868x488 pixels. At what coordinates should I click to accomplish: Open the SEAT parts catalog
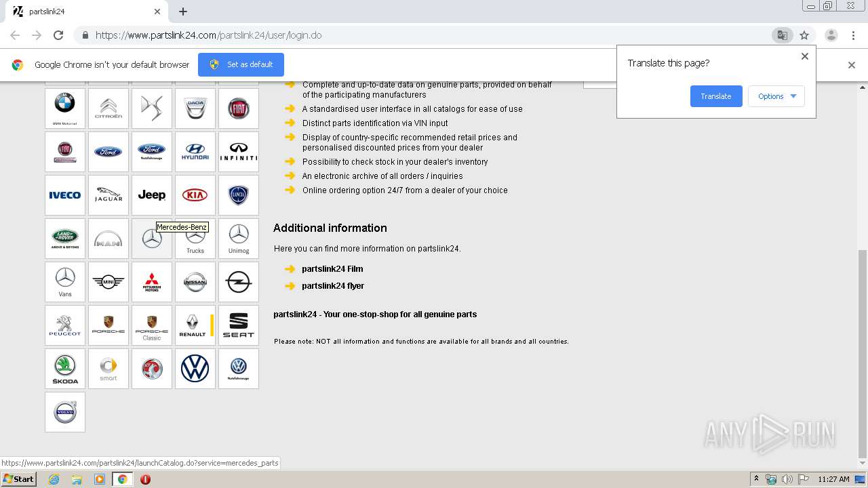tap(239, 325)
